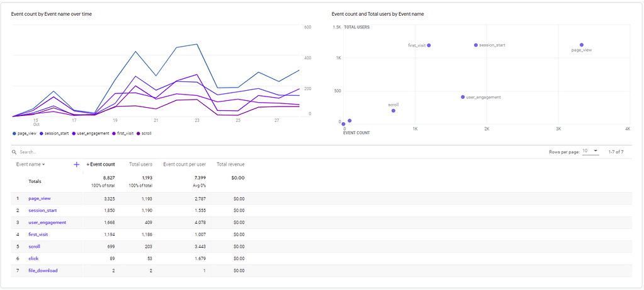Click the scroll row total users 203

(x=149, y=246)
